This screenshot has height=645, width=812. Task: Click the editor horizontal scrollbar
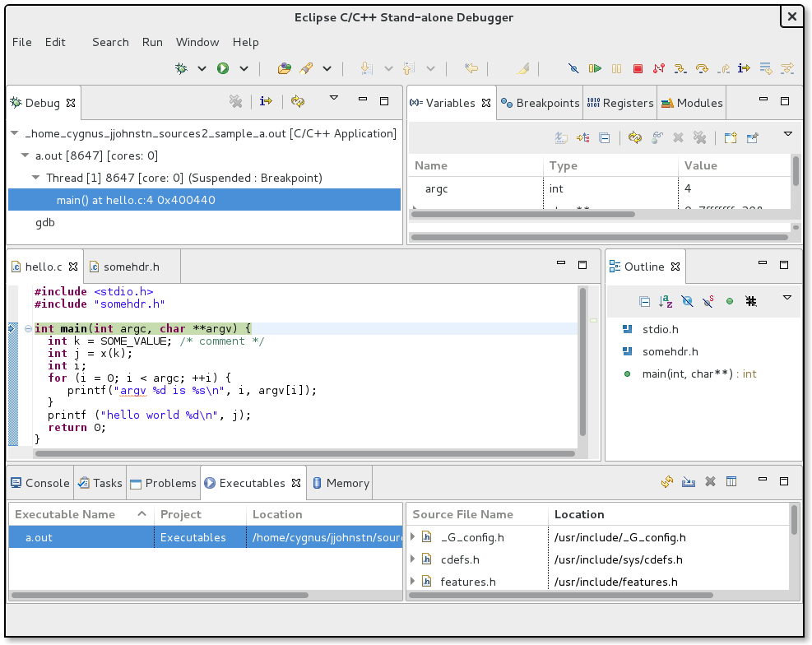305,453
